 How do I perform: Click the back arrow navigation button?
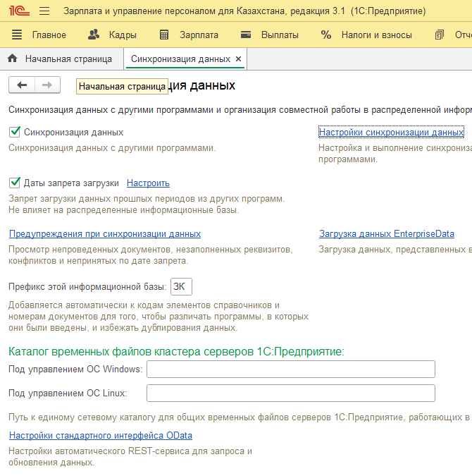tap(22, 85)
